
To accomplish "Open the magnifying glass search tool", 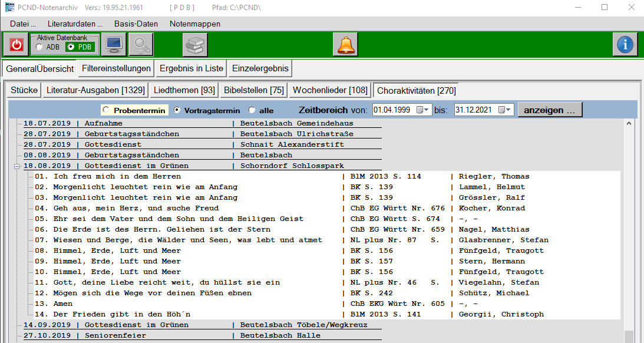I will pyautogui.click(x=141, y=44).
